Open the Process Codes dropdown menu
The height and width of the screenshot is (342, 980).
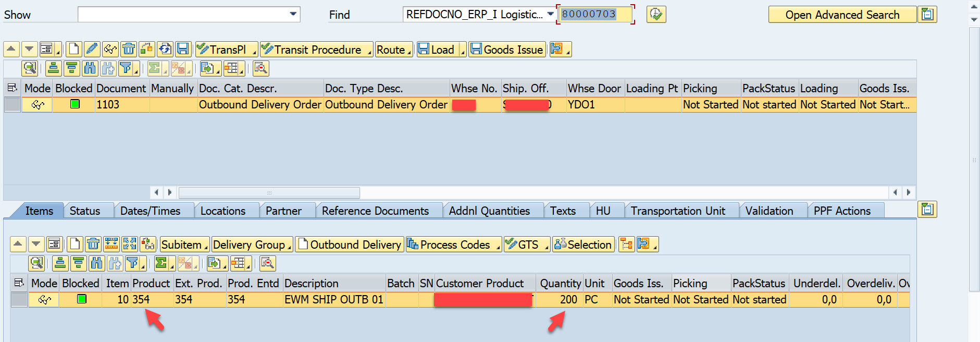[x=453, y=244]
